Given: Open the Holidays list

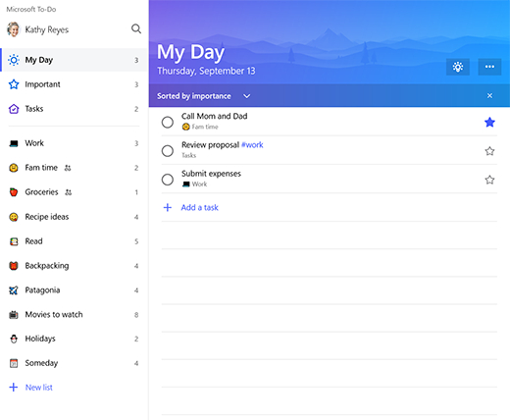Looking at the screenshot, I should (75, 339).
